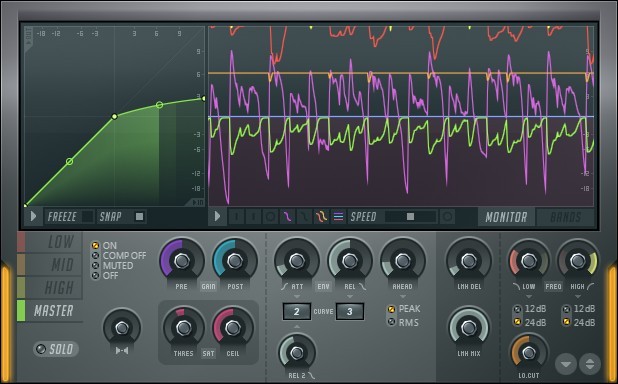Click the ENV label button
The image size is (618, 384).
point(323,287)
